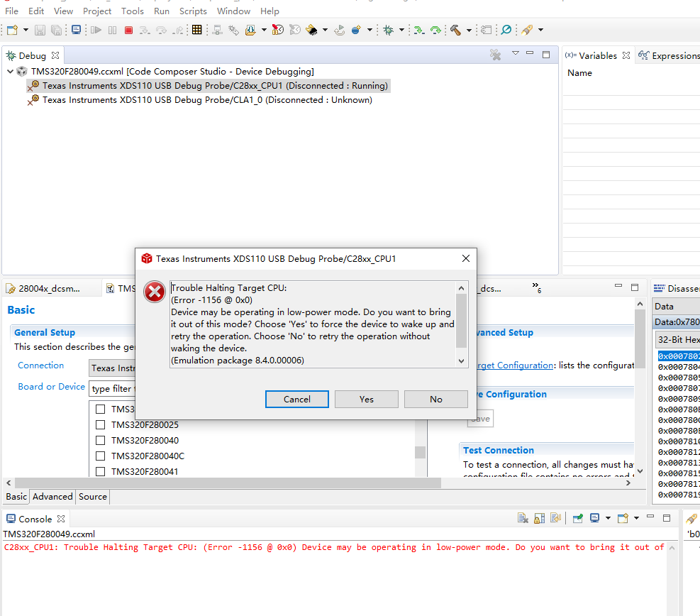This screenshot has width=700, height=616.
Task: Open the Display Selected Console dropdown arrow
Action: pyautogui.click(x=608, y=518)
